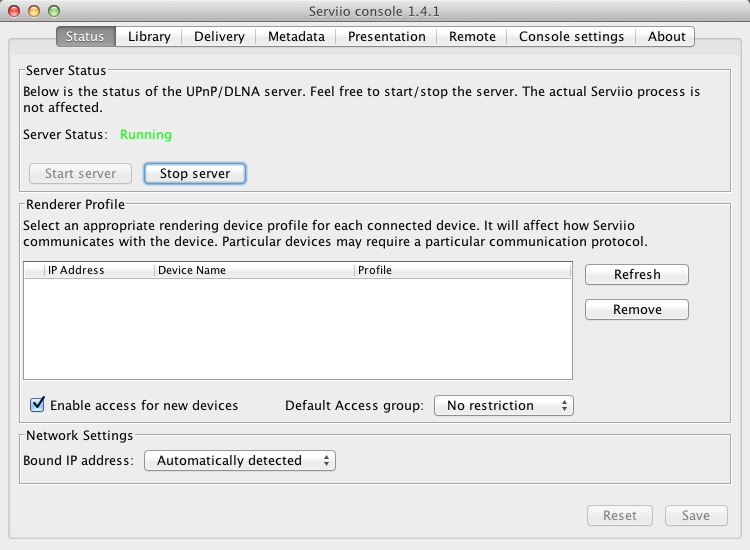This screenshot has width=750, height=550.
Task: Open the Bound IP address dropdown
Action: coord(239,460)
